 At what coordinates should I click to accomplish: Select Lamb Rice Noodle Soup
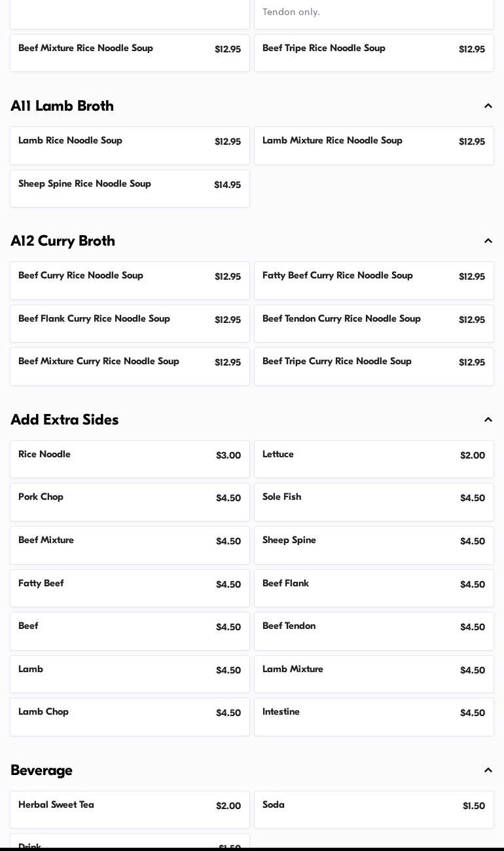(x=130, y=145)
